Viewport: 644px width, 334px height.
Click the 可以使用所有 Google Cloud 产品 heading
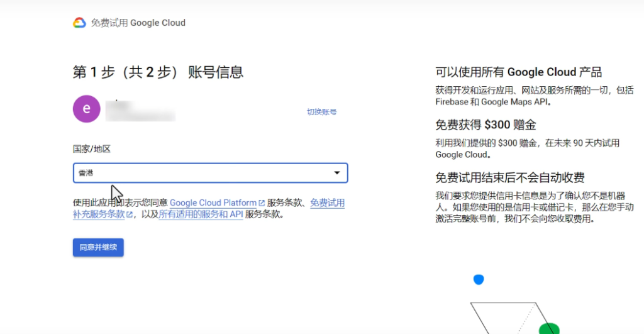tap(519, 72)
